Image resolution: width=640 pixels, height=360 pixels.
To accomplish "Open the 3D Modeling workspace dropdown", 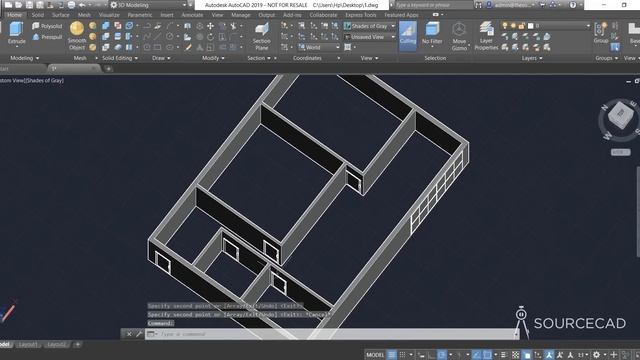I will pos(149,5).
